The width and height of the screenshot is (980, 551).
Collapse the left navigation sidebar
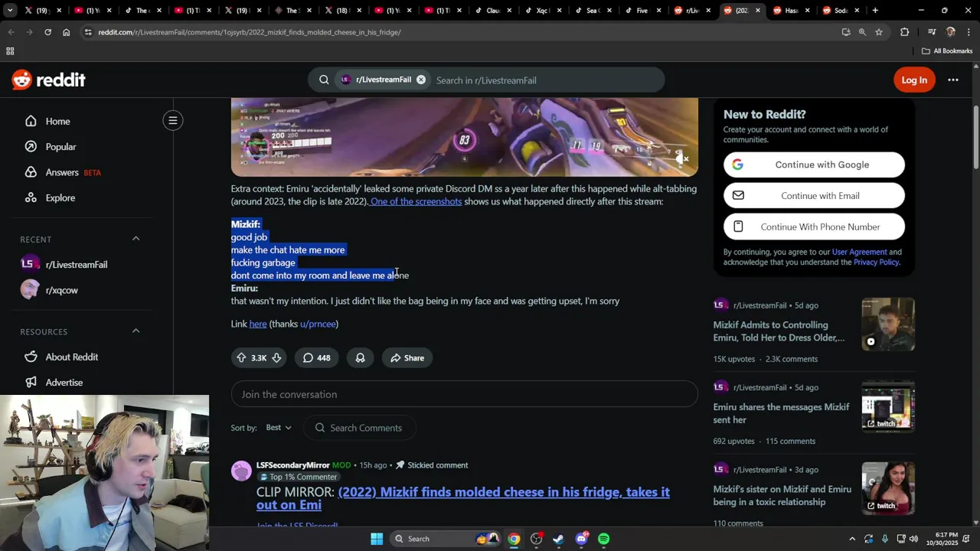pyautogui.click(x=173, y=120)
